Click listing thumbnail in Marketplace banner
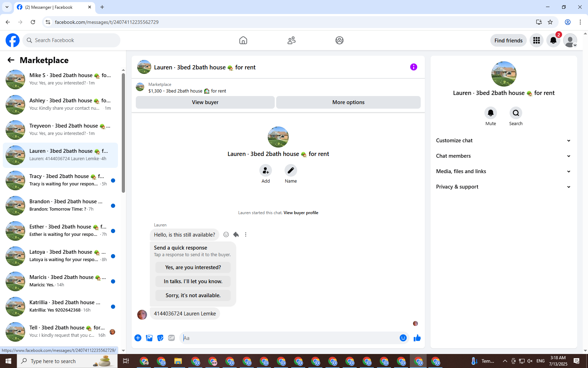The height and width of the screenshot is (368, 588). (x=140, y=87)
